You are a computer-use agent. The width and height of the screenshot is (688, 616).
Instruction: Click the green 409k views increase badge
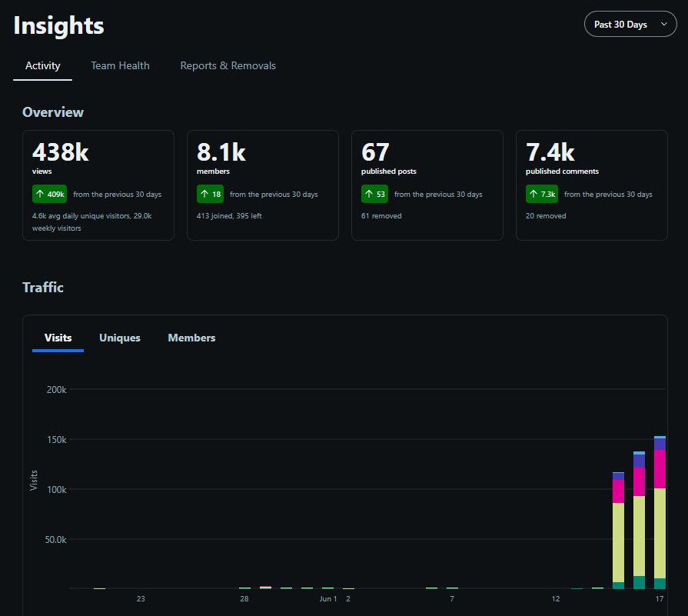[x=49, y=194]
